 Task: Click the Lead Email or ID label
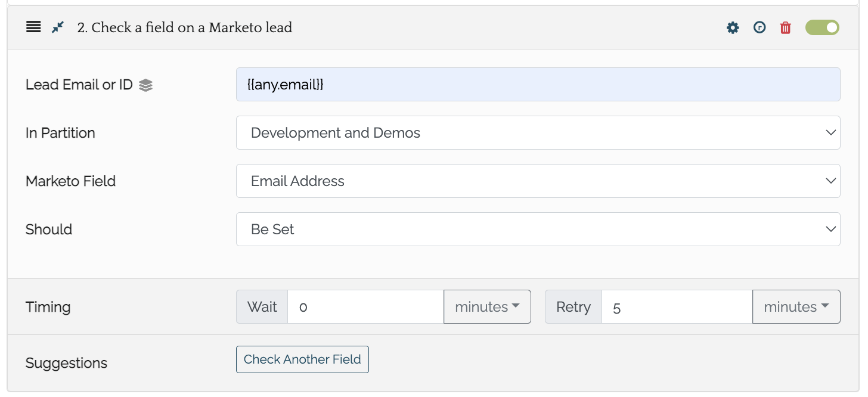point(79,85)
